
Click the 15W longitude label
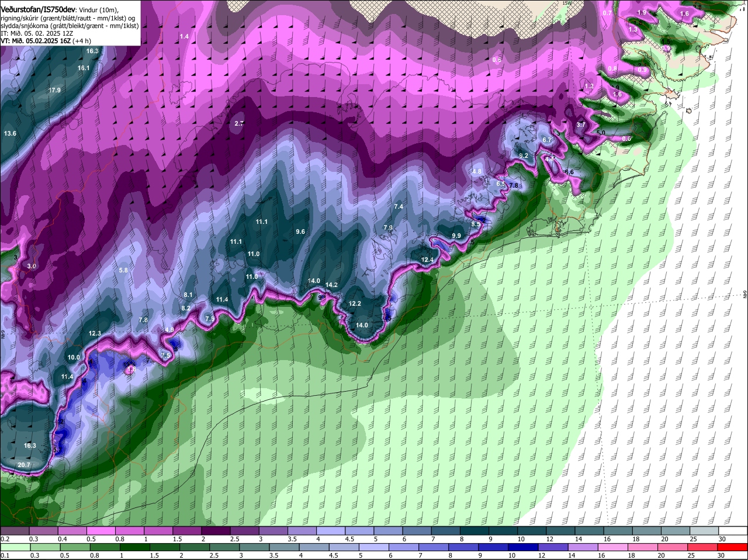click(x=567, y=3)
